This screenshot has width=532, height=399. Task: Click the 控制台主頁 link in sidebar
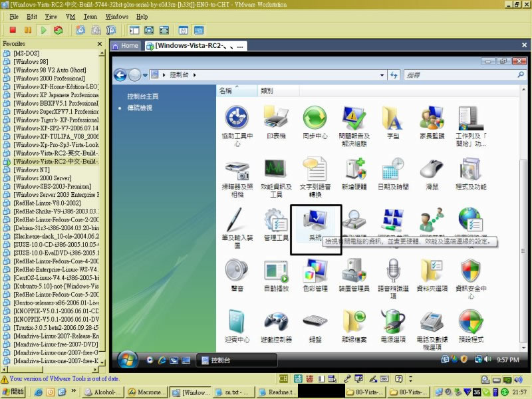142,96
